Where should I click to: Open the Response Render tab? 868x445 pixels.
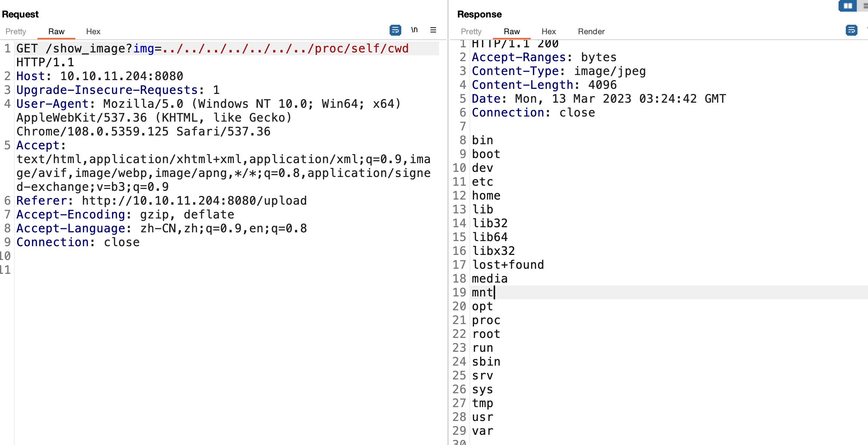click(x=591, y=31)
